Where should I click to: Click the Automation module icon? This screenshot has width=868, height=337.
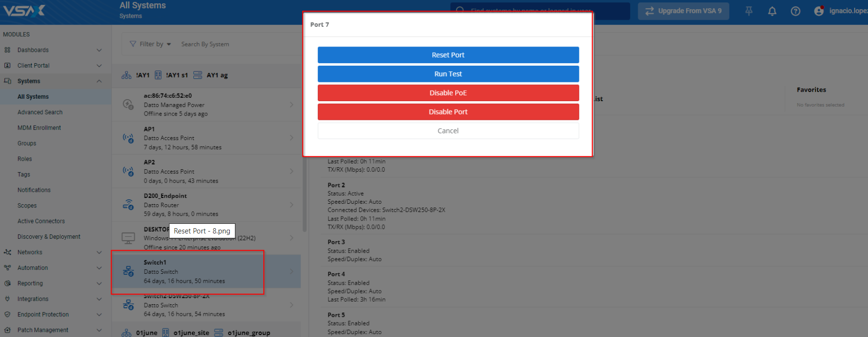pos(7,268)
